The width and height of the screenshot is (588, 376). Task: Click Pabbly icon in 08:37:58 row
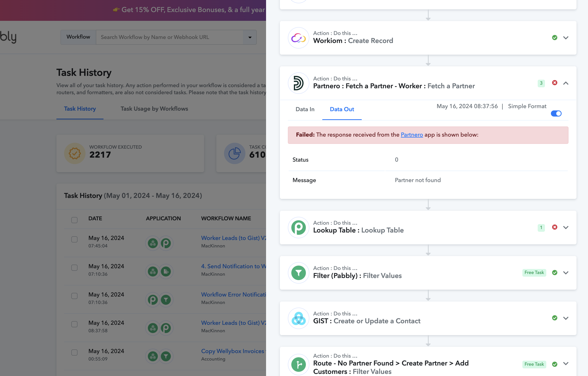[x=166, y=328]
